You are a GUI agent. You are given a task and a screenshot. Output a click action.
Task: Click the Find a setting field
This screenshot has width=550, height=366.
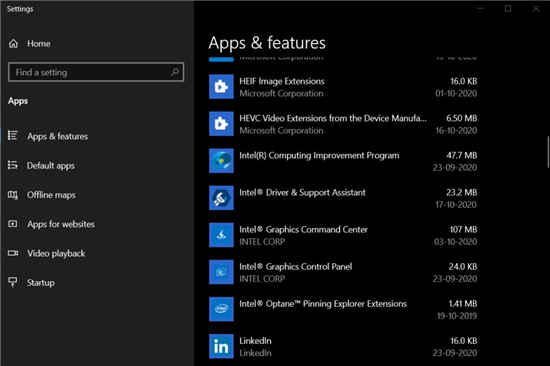point(96,72)
